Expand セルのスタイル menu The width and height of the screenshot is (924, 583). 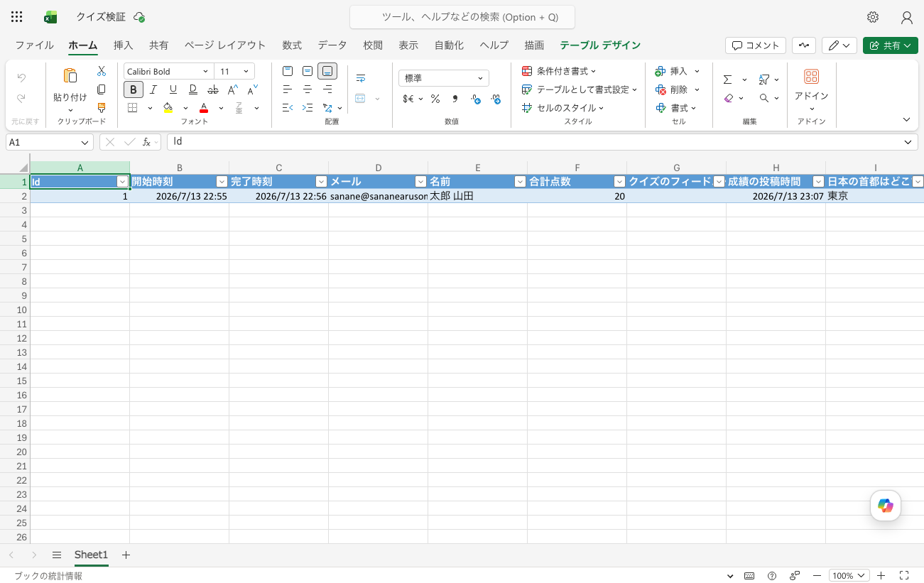tap(562, 108)
